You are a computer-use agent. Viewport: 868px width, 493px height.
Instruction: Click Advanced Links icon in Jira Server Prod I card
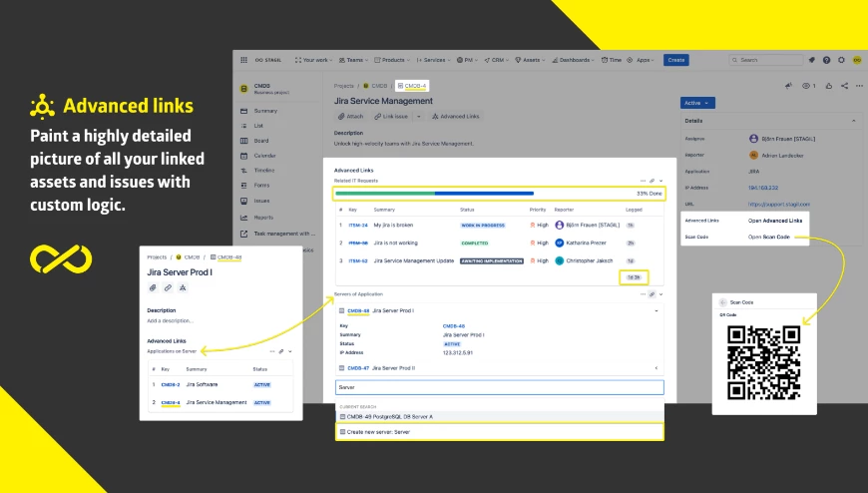pos(183,287)
